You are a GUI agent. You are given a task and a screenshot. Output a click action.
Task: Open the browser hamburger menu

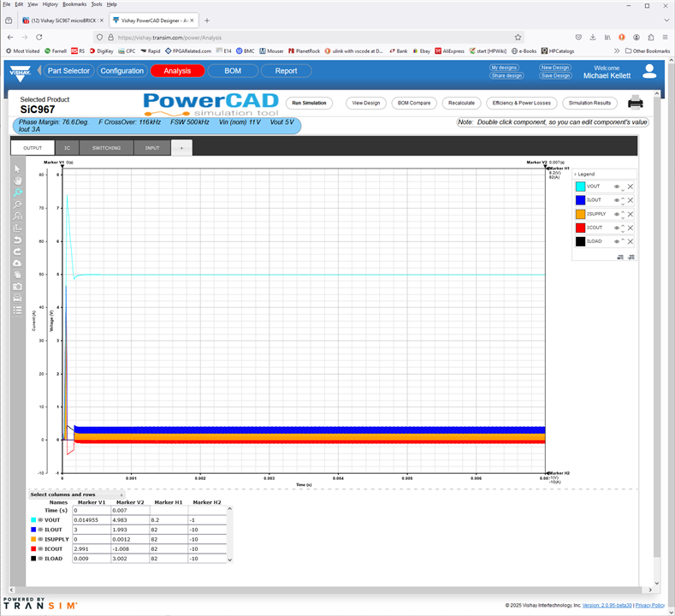tap(665, 38)
